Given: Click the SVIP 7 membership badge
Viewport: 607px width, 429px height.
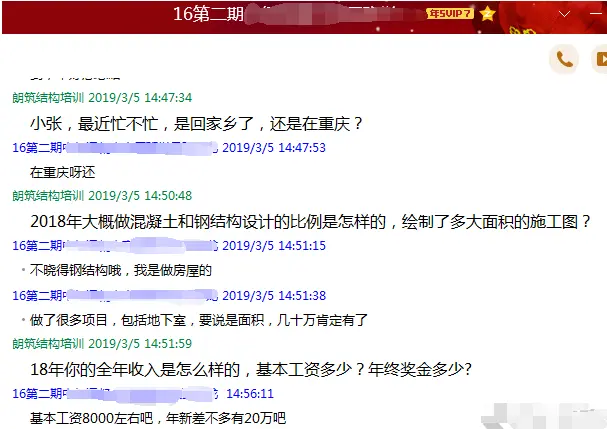Looking at the screenshot, I should click(450, 14).
